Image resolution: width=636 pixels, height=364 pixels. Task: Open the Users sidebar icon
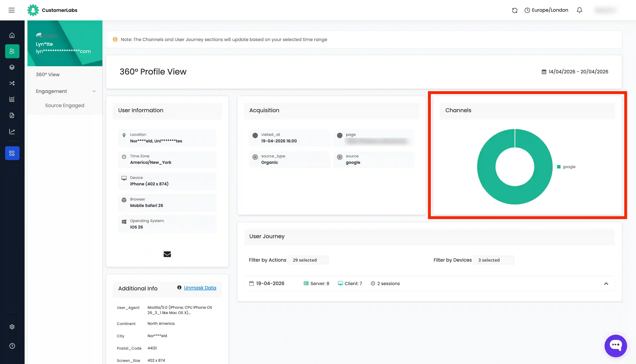pyautogui.click(x=12, y=51)
